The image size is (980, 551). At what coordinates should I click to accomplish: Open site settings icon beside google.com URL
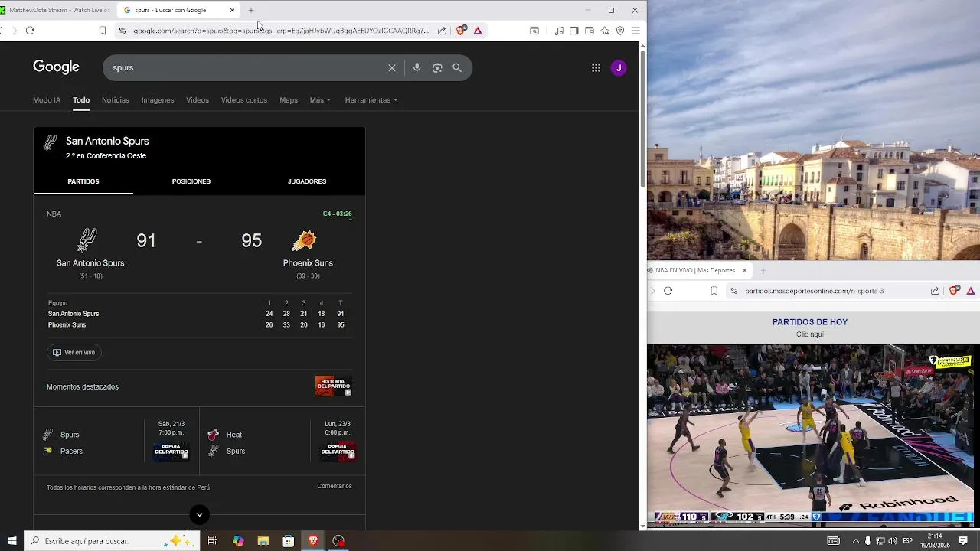pyautogui.click(x=122, y=31)
